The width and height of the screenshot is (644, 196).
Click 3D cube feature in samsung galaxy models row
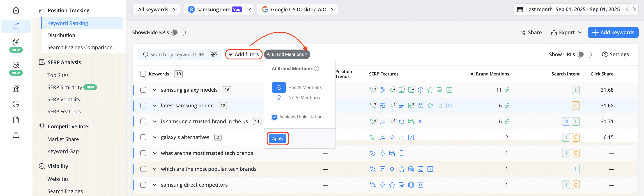[x=421, y=90]
